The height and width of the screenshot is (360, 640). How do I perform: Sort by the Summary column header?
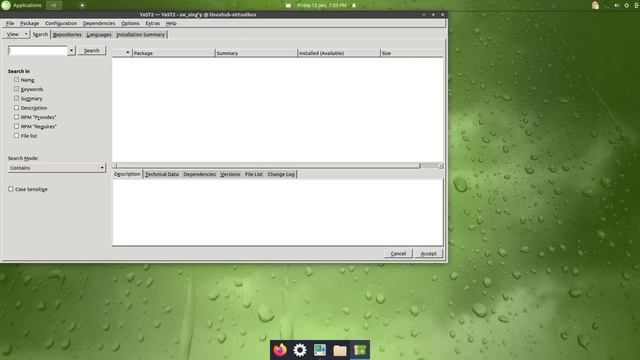(x=256, y=53)
